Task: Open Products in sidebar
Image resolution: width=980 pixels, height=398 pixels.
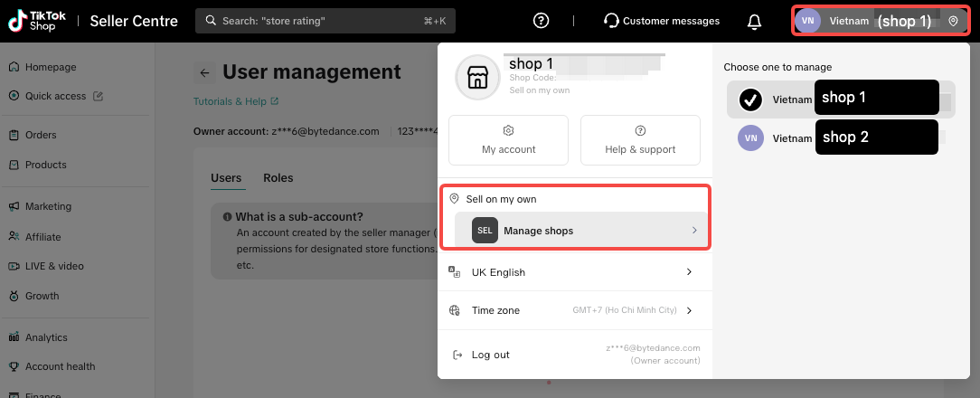Action: click(x=45, y=165)
